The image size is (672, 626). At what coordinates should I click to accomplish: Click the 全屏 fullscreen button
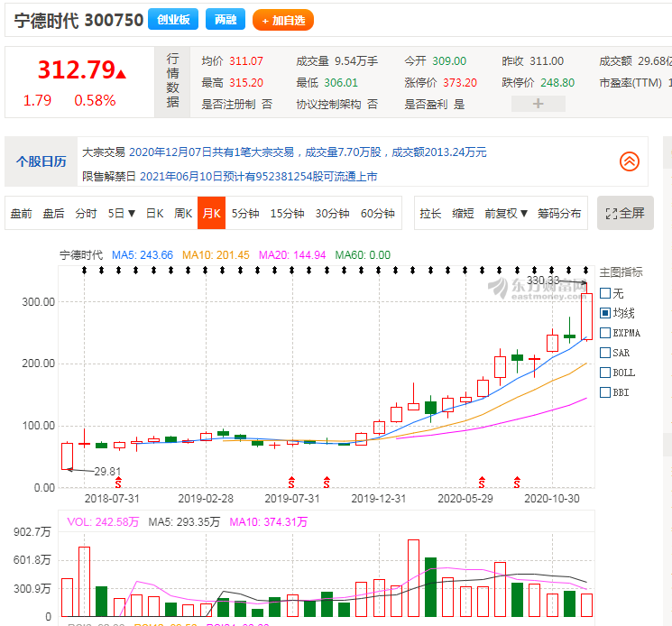point(625,213)
